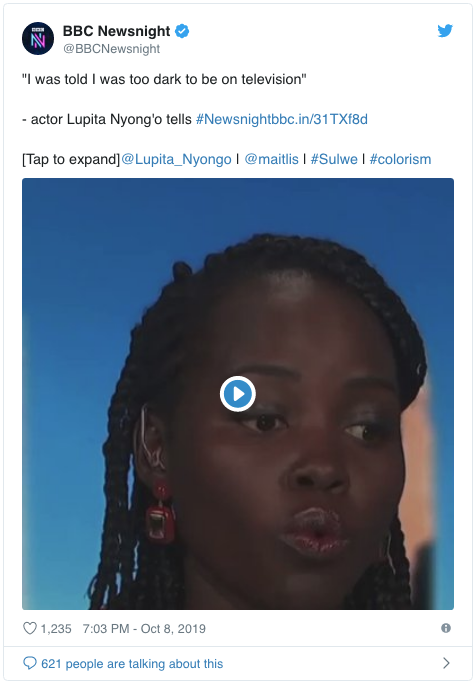Follow the bbc.in/31TXf8d link

pyautogui.click(x=319, y=119)
